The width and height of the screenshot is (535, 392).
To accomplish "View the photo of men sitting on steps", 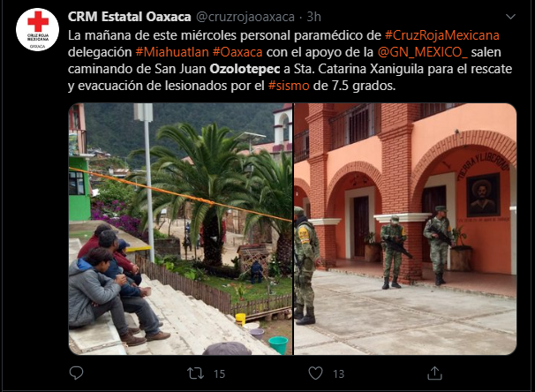I will 180,229.
